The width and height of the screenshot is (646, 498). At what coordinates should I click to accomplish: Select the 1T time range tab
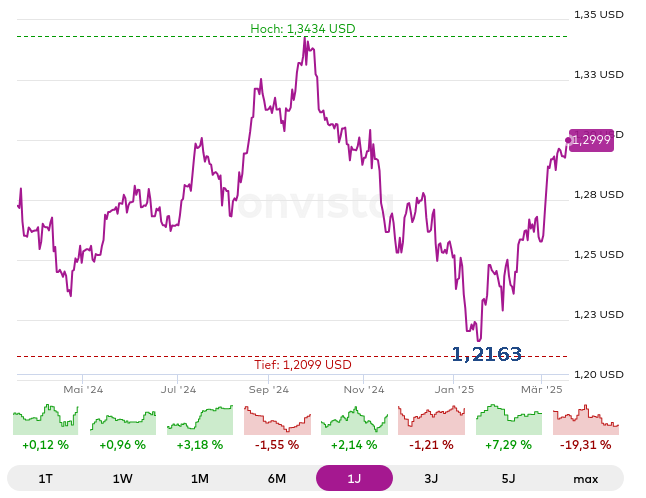pos(45,478)
